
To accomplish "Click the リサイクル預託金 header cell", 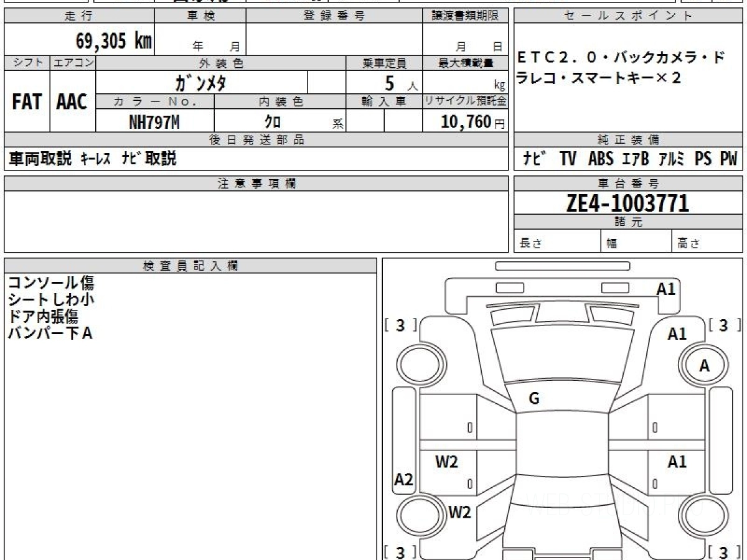I will [465, 101].
